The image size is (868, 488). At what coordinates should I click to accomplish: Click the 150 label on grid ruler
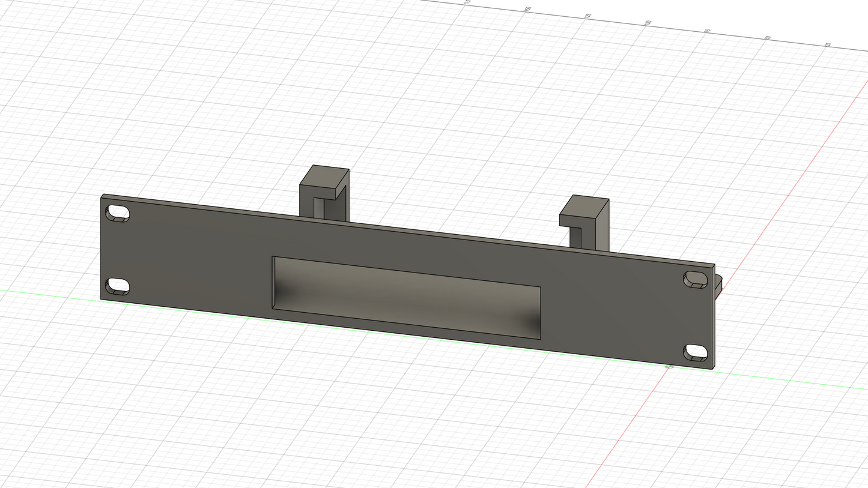pos(527,9)
